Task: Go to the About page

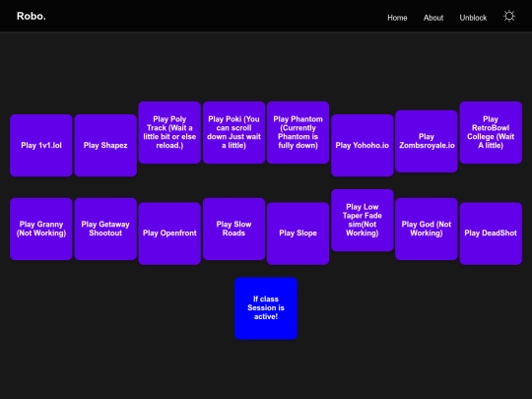Action: (433, 18)
